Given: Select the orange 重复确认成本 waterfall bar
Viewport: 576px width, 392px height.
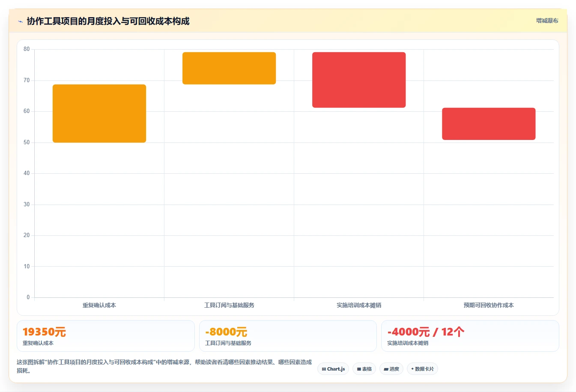Looking at the screenshot, I should (99, 113).
